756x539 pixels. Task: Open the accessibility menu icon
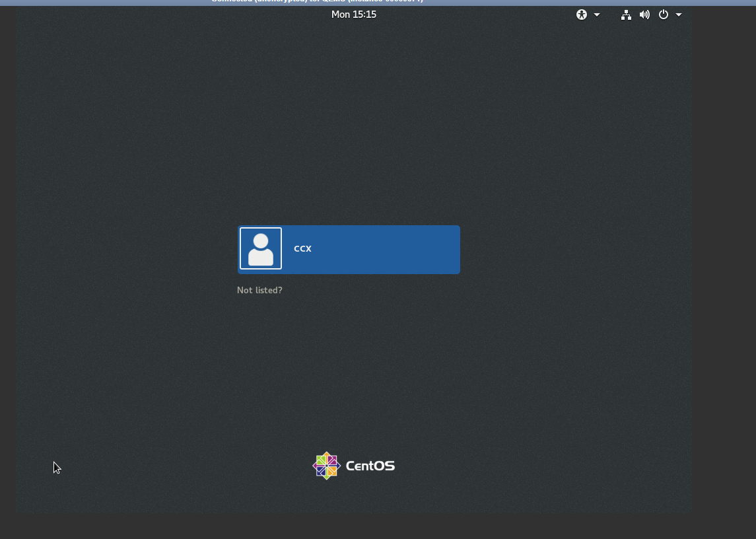pos(582,15)
